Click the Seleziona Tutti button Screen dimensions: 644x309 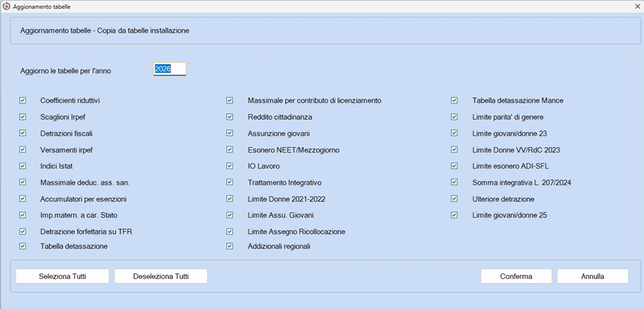pos(63,276)
